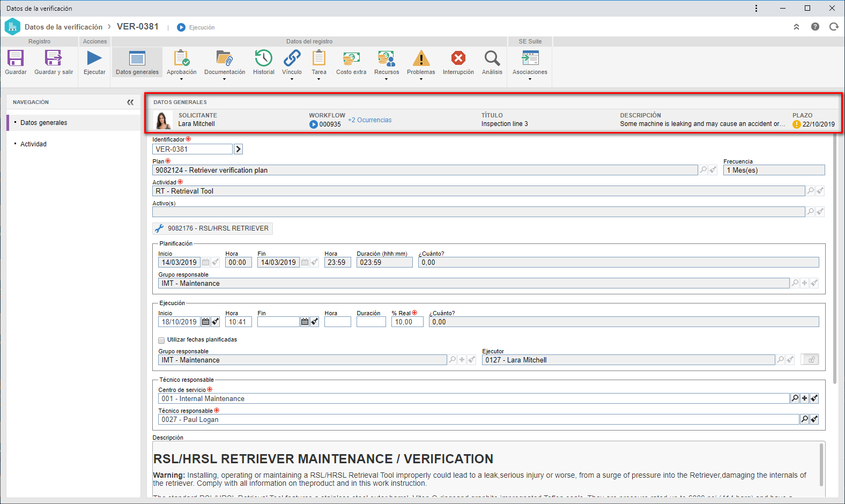845x504 pixels.
Task: Click the Frecuencia 1 Mes(es) field
Action: coord(774,170)
